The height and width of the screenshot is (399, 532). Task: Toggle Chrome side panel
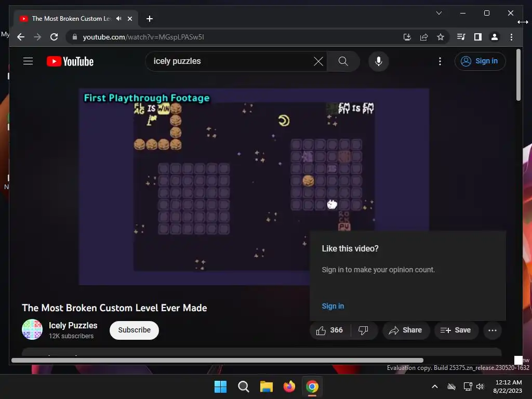(478, 37)
